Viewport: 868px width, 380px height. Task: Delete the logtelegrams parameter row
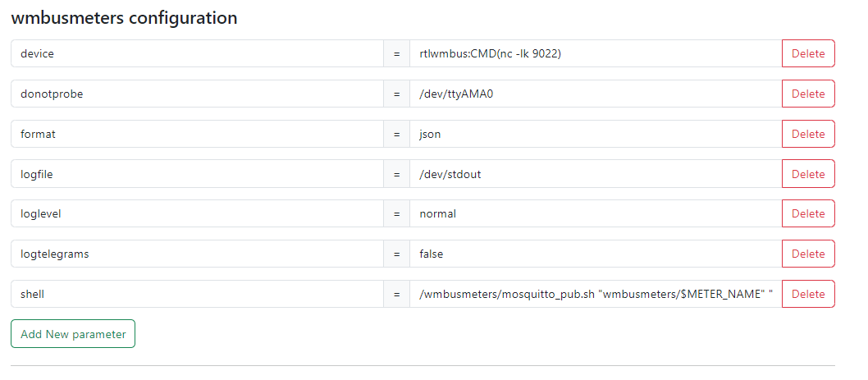coord(808,254)
